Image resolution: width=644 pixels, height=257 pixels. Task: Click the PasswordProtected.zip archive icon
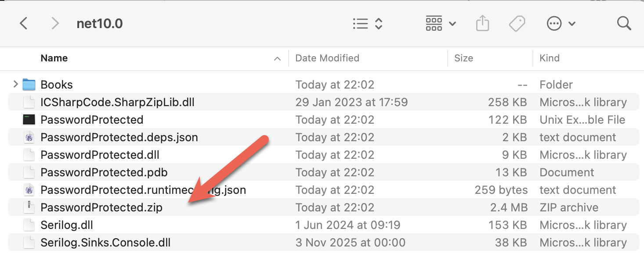tap(29, 207)
